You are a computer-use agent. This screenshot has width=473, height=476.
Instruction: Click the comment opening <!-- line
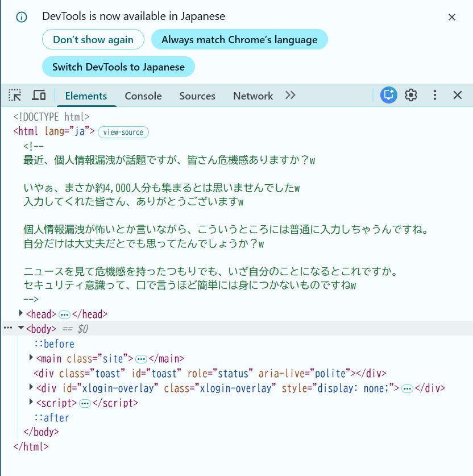[34, 146]
